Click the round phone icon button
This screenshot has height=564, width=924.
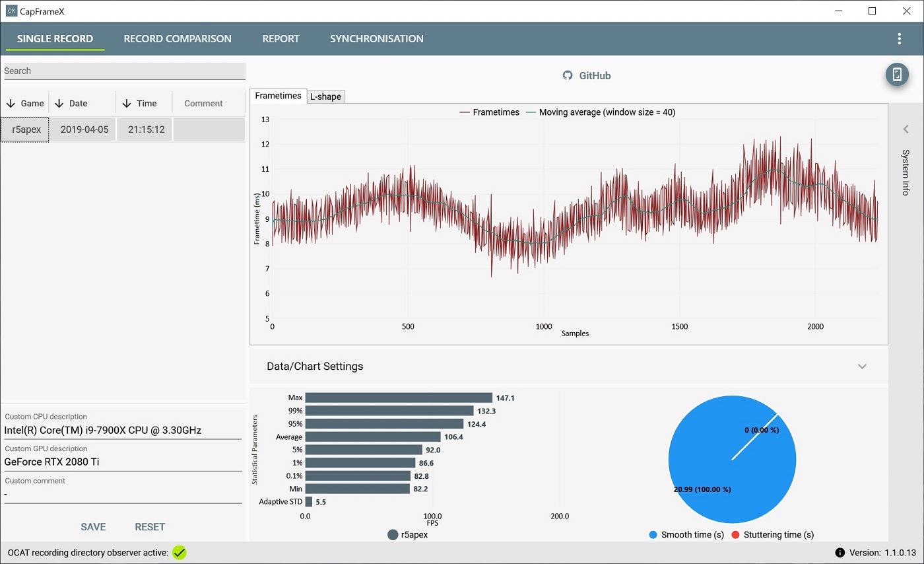(x=897, y=75)
